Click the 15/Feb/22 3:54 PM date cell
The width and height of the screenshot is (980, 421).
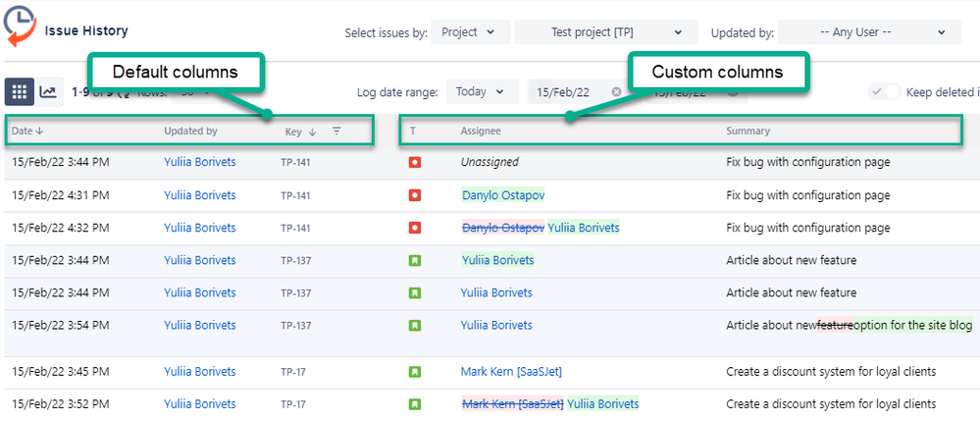click(61, 325)
